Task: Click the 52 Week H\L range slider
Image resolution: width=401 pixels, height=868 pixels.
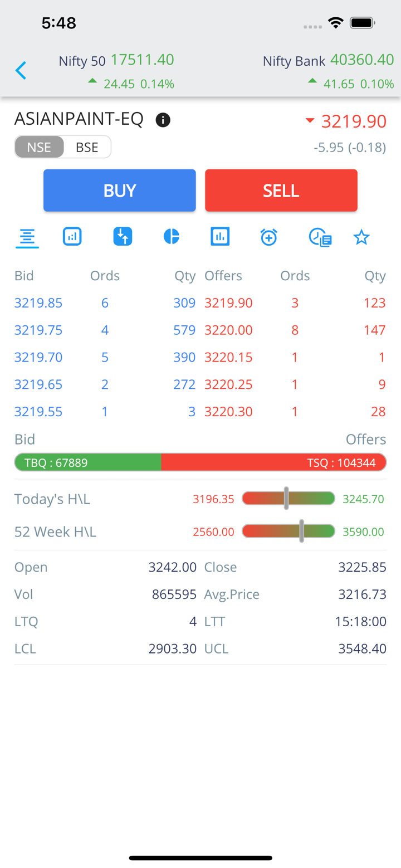Action: [288, 531]
